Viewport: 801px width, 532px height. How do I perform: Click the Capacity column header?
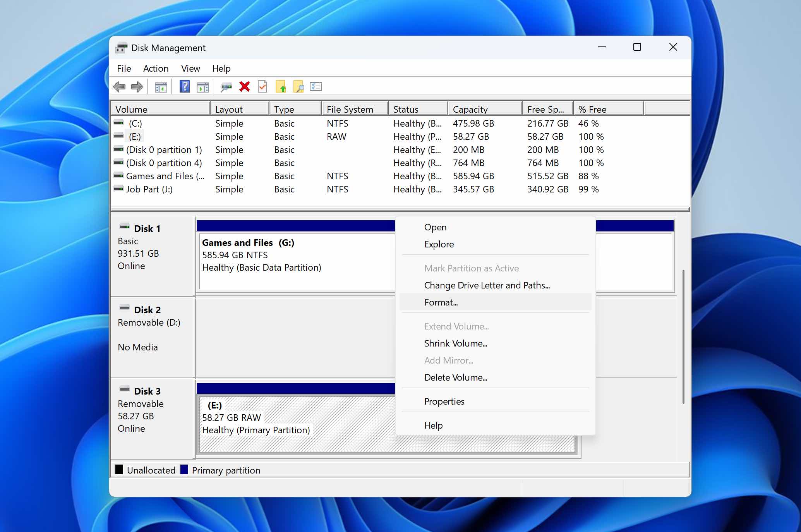click(470, 109)
